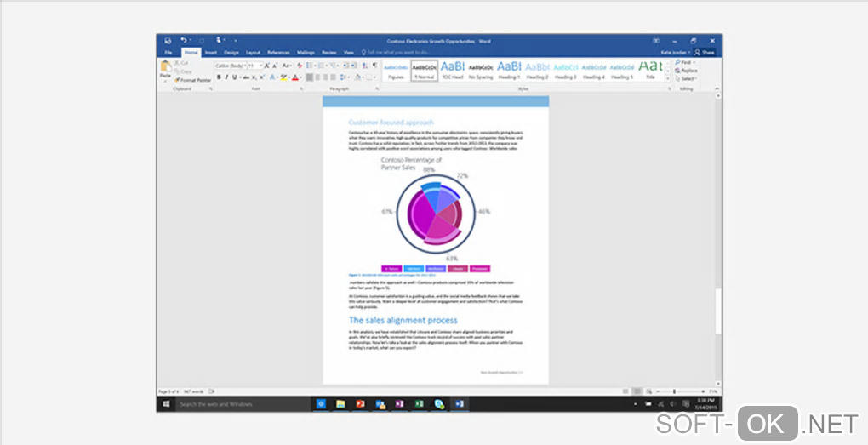Image resolution: width=868 pixels, height=445 pixels.
Task: Apply the Heading 1 style
Action: tap(509, 69)
